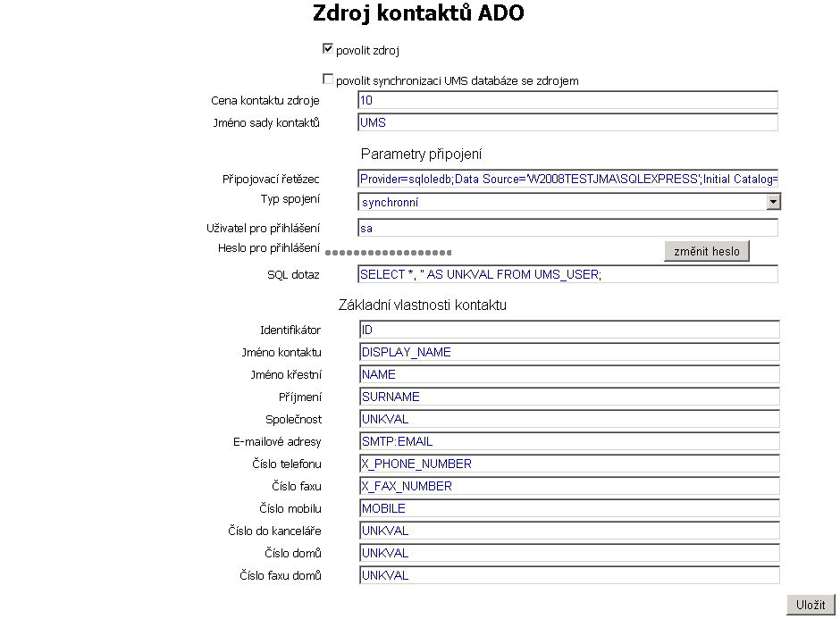
Task: Click the 'Základní vlastnosti kontaktu' section heading
Action: pos(422,305)
